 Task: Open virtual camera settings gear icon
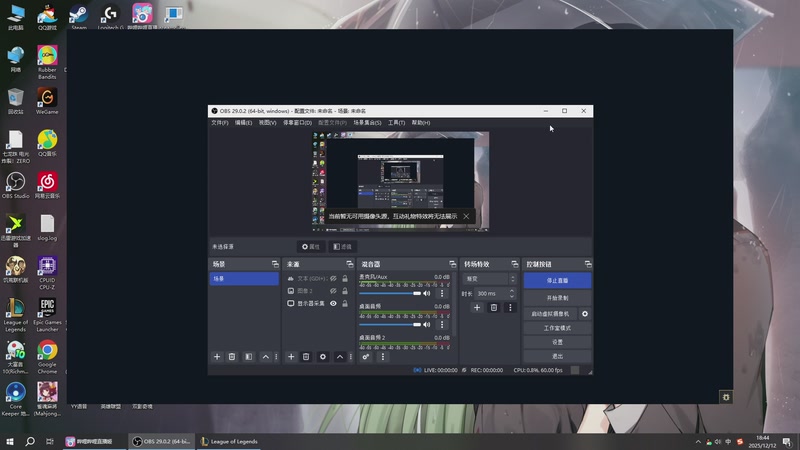[585, 314]
